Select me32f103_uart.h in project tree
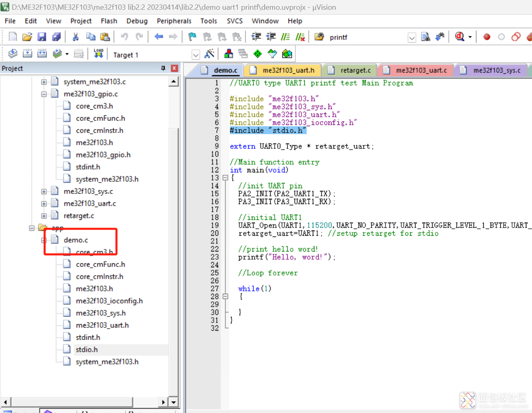This screenshot has height=413, width=532. click(102, 325)
